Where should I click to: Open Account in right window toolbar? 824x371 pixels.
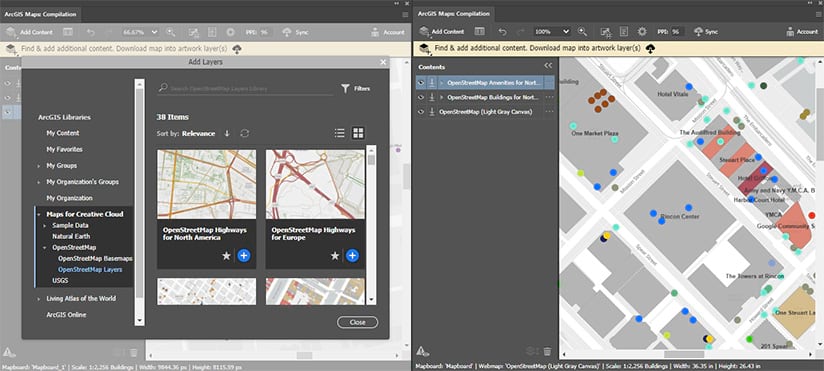click(x=802, y=32)
